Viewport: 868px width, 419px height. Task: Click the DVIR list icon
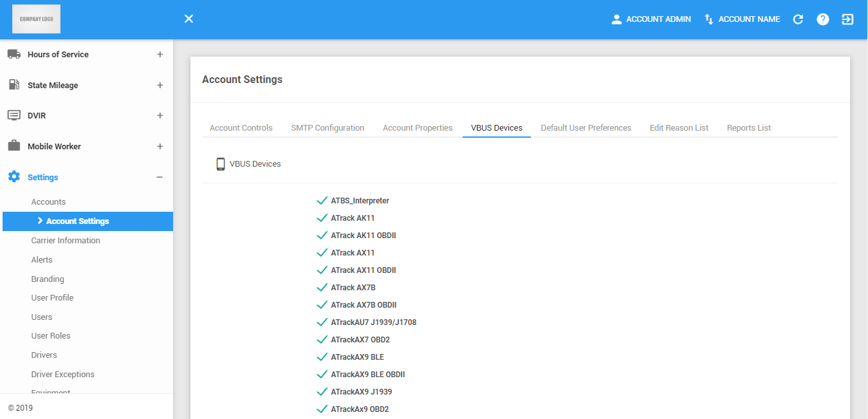pos(14,115)
